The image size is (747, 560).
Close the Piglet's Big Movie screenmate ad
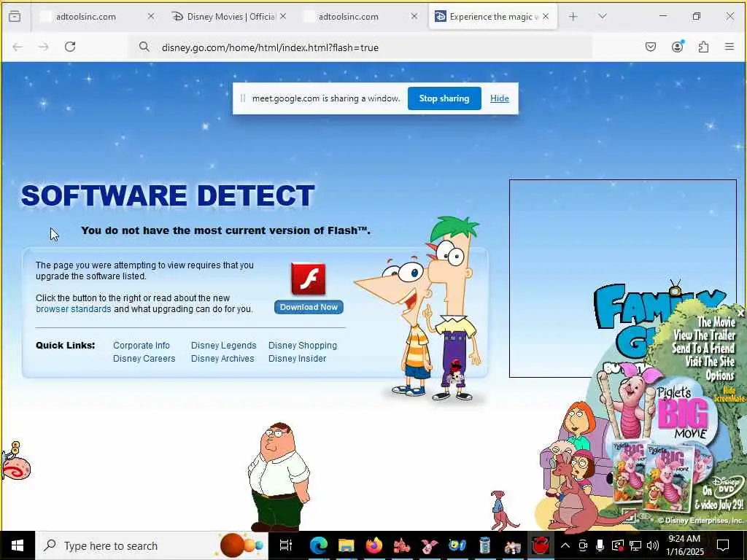740,313
